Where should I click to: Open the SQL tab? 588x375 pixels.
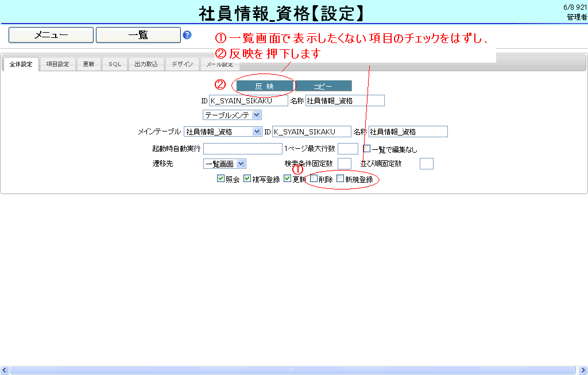115,64
